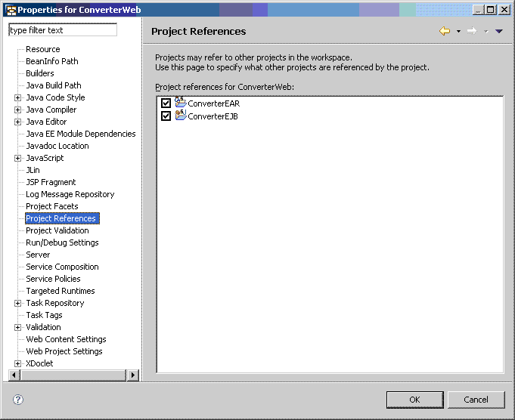Click the forward navigation arrow icon
515x420 pixels.
472,31
